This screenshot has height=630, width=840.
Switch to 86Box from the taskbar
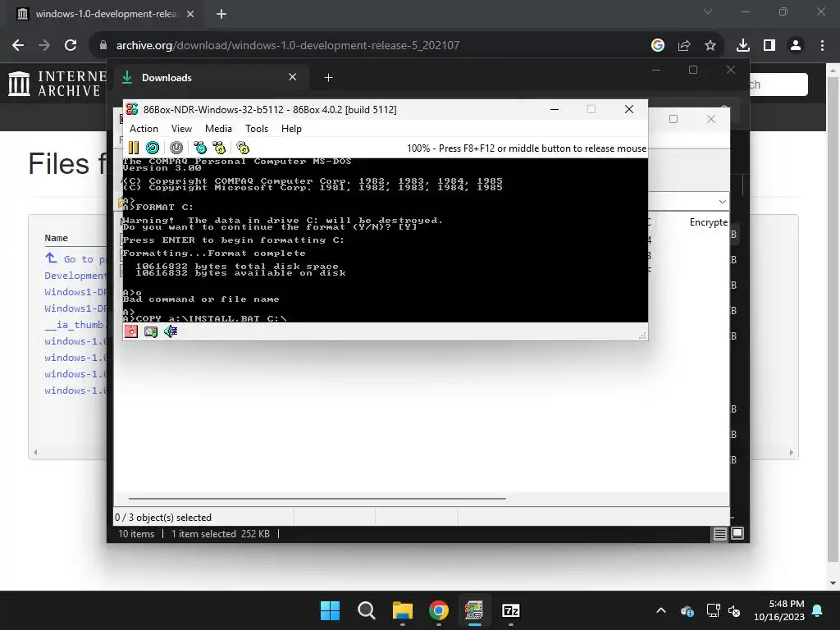tap(474, 610)
